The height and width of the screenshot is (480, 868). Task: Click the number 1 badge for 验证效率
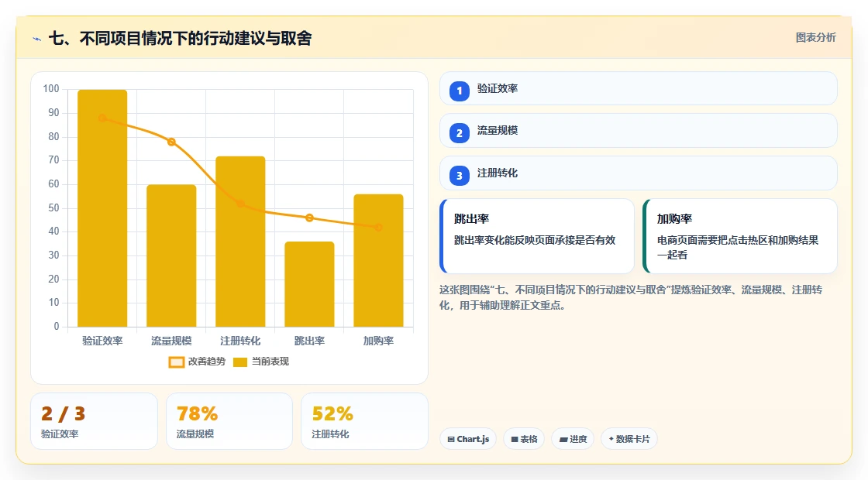point(459,91)
